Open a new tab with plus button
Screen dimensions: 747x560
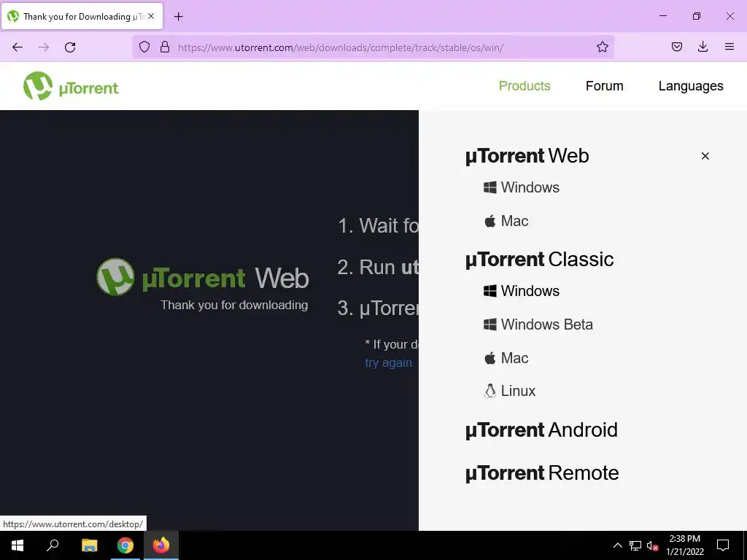click(178, 17)
